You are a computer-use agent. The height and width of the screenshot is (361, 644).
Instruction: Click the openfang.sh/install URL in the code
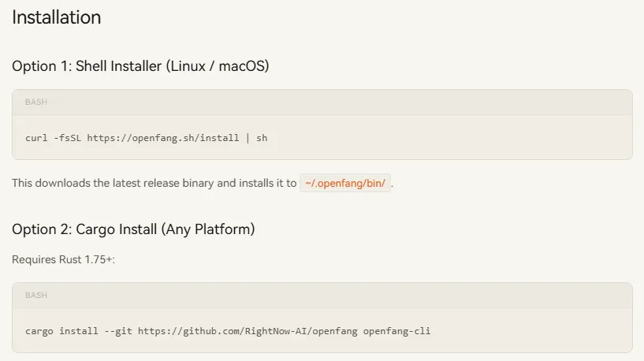coord(163,138)
